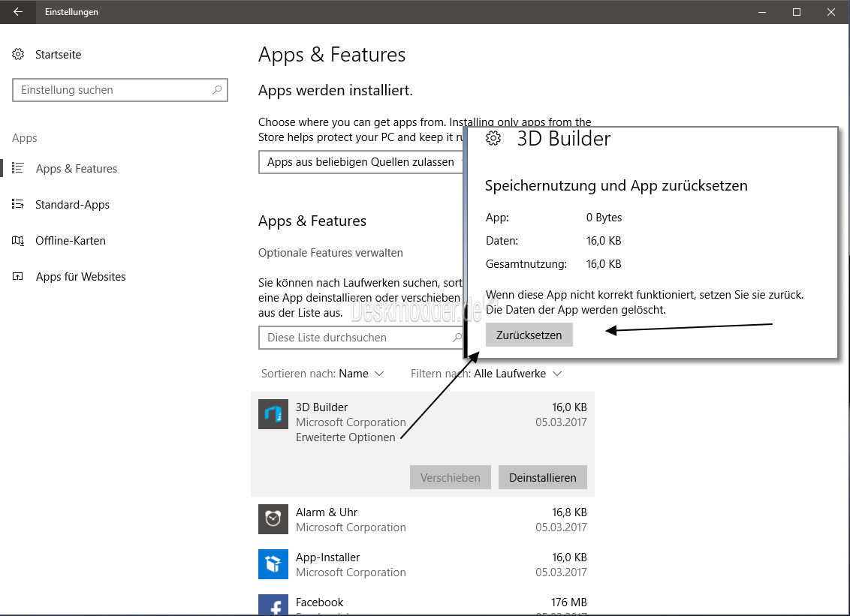
Task: Click the Facebook app icon
Action: 273,605
